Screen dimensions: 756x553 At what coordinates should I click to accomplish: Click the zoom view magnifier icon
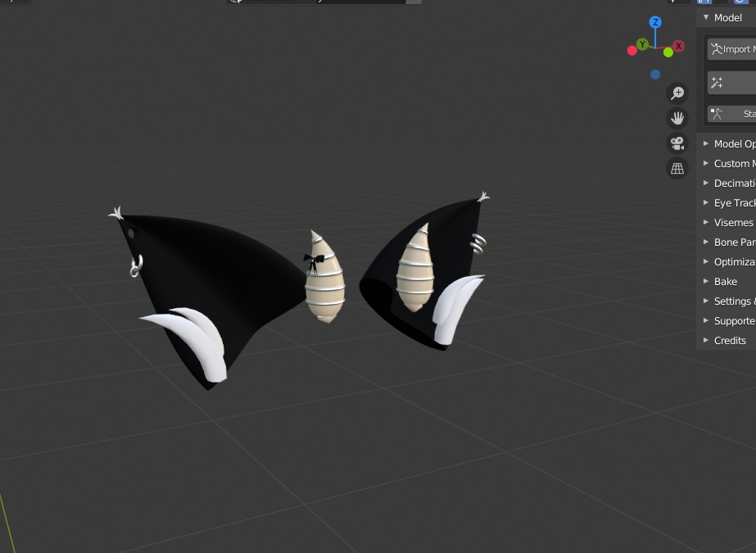pos(677,93)
